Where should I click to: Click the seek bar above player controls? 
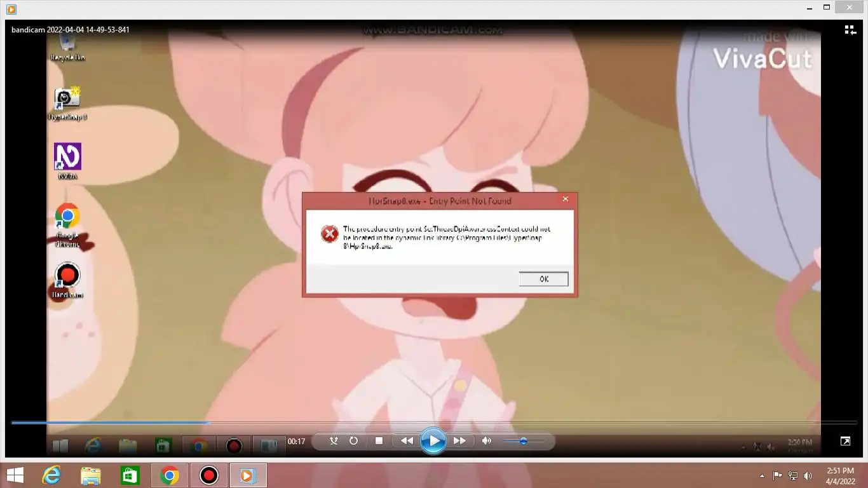click(434, 422)
